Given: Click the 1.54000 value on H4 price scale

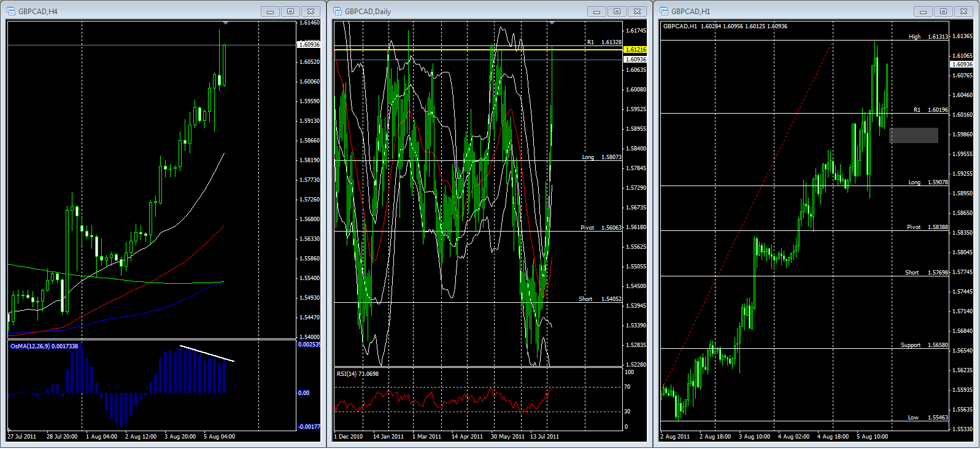Looking at the screenshot, I should 309,337.
